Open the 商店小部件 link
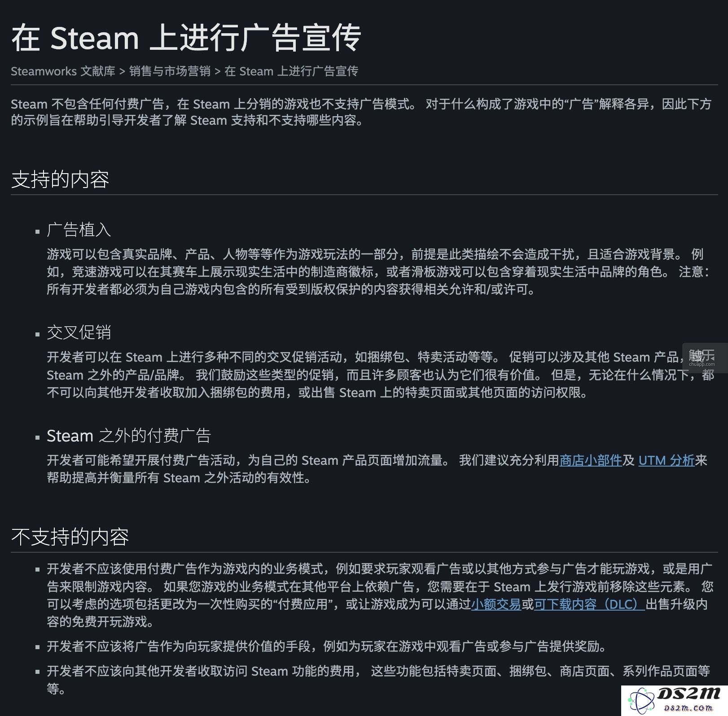The image size is (728, 716). 591,460
